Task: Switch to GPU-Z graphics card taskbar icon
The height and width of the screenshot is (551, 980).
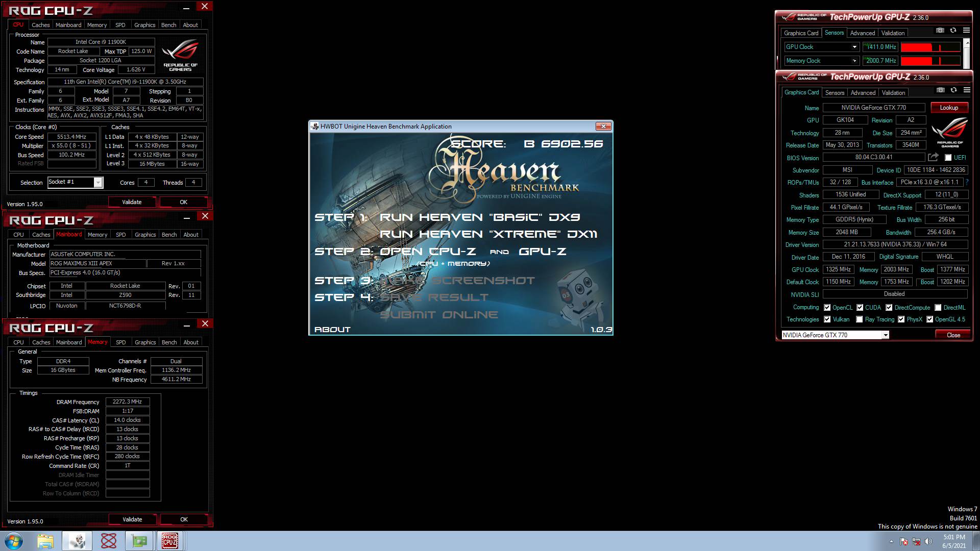Action: tap(139, 541)
